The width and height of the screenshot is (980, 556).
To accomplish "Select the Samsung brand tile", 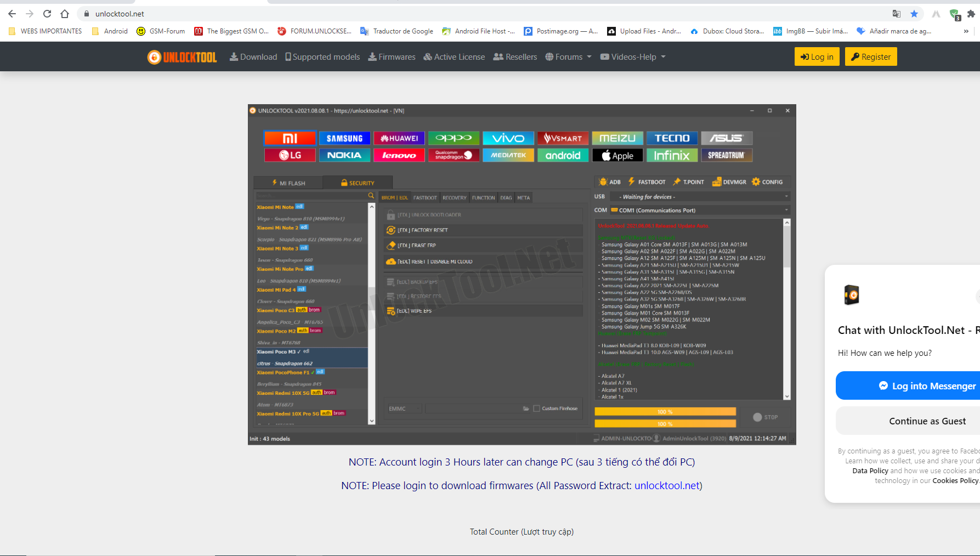I will coord(345,138).
